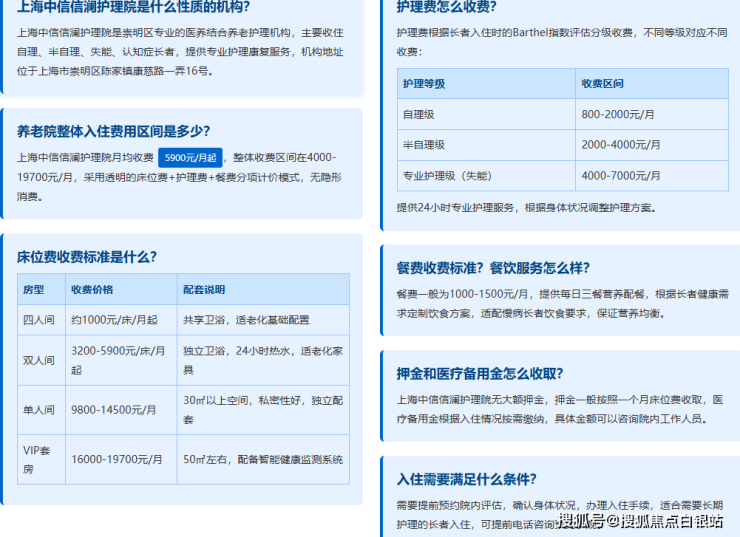Click the 16000-19700元/月 price cell
This screenshot has height=537, width=740.
pos(121,460)
